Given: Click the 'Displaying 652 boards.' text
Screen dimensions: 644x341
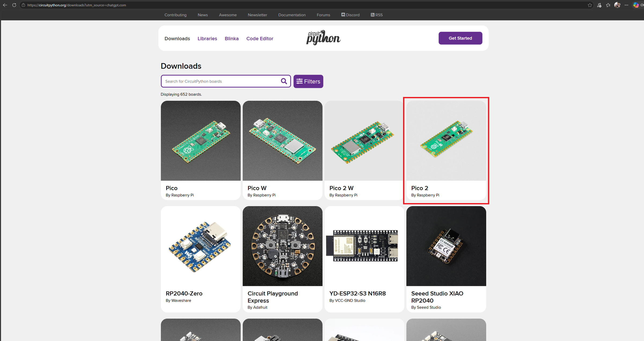Looking at the screenshot, I should coord(181,94).
